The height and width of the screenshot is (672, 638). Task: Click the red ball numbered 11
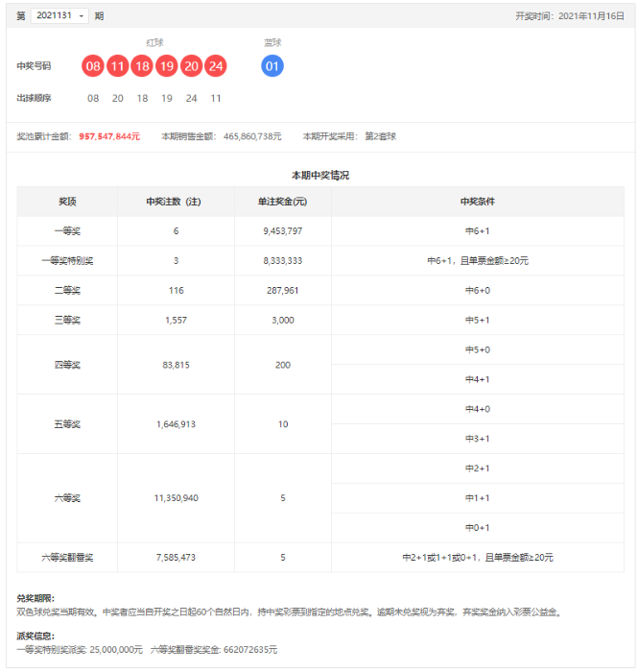coord(118,66)
